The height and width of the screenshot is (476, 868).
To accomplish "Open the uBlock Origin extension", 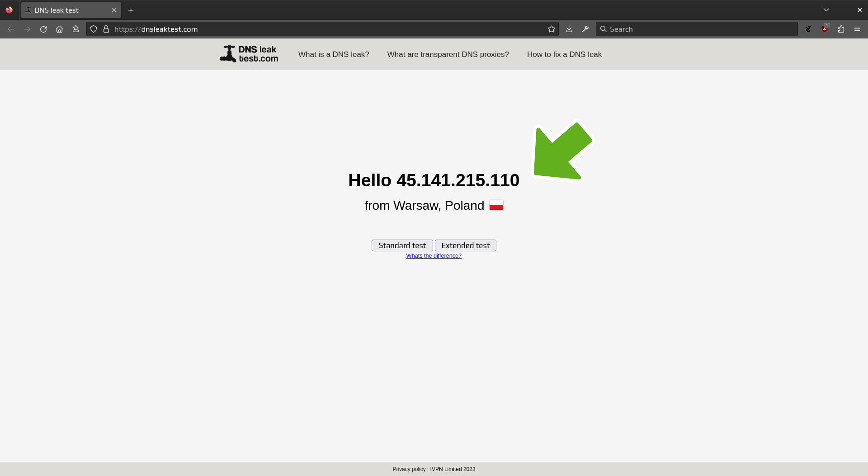I will click(825, 29).
